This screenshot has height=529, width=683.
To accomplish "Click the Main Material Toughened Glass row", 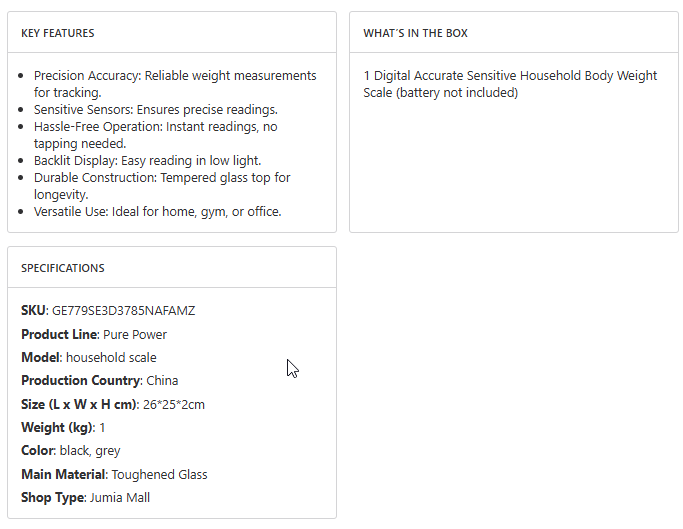I will click(x=114, y=474).
